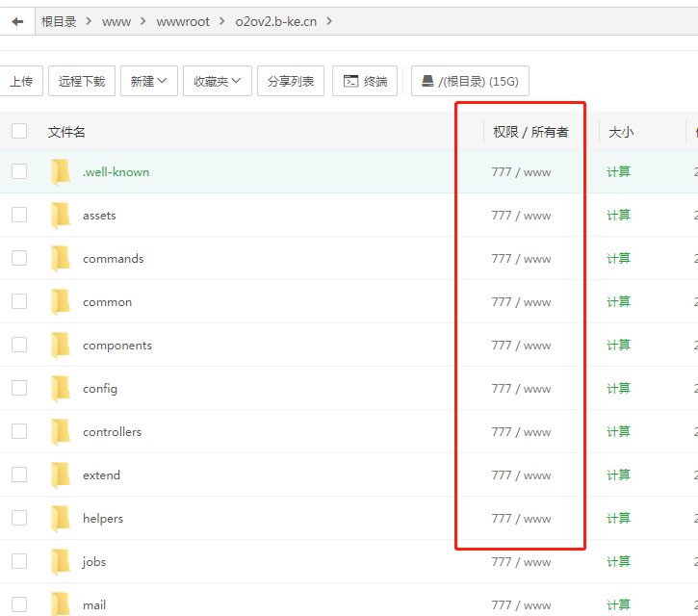
Task: Open the components folder name
Action: pos(117,346)
